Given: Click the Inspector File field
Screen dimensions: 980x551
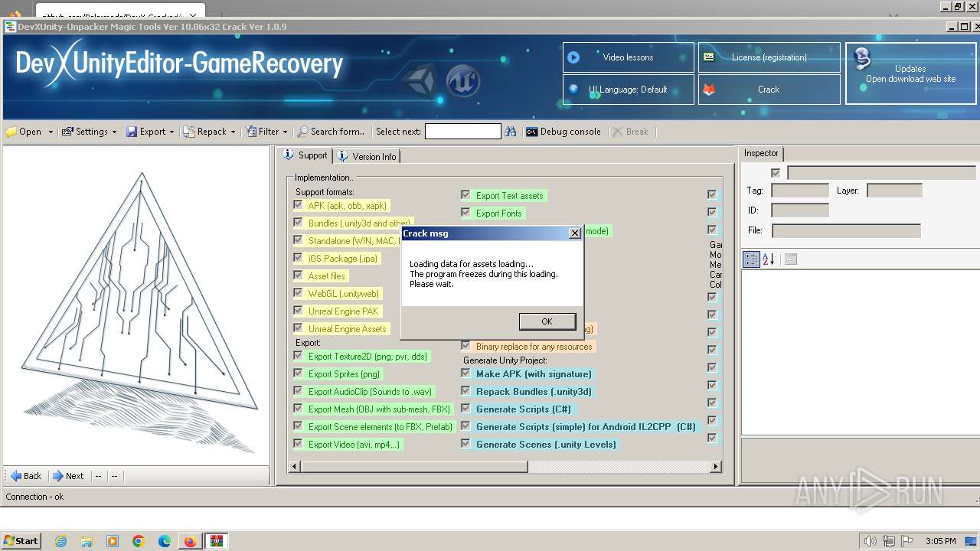Looking at the screenshot, I should click(846, 230).
